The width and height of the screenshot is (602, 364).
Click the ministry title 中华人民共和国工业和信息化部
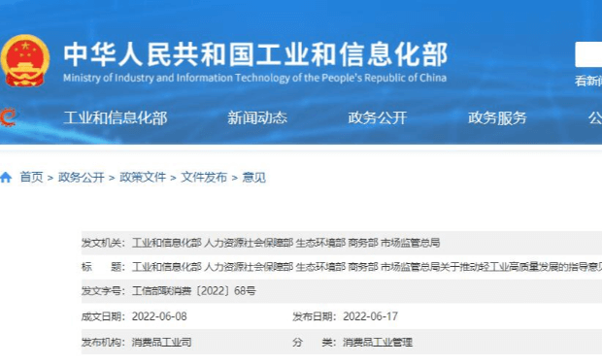(x=255, y=54)
